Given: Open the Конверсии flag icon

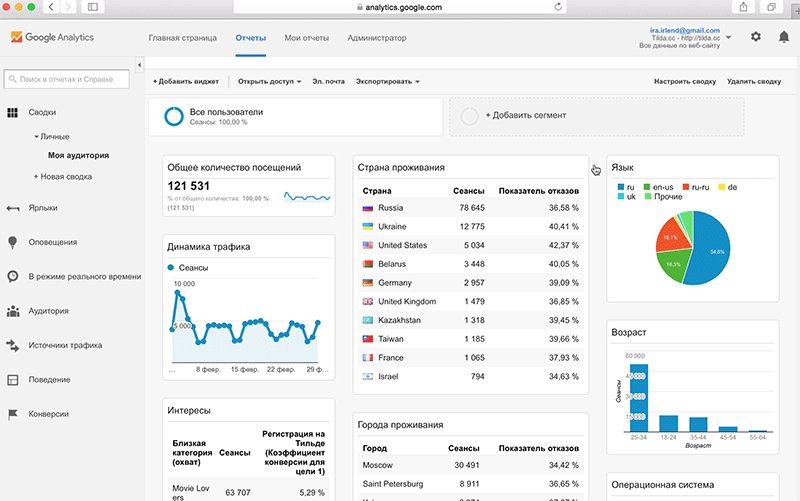Looking at the screenshot, I should pos(13,414).
